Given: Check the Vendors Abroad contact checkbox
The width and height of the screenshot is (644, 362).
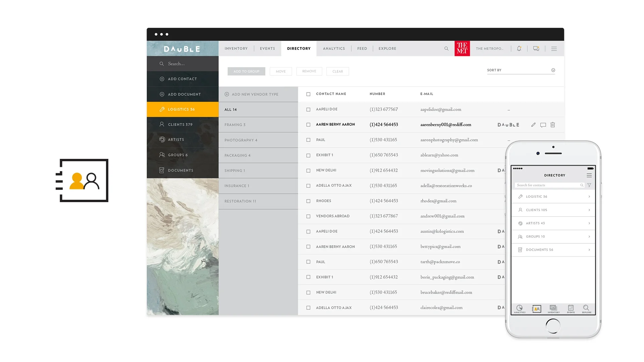Looking at the screenshot, I should point(308,216).
